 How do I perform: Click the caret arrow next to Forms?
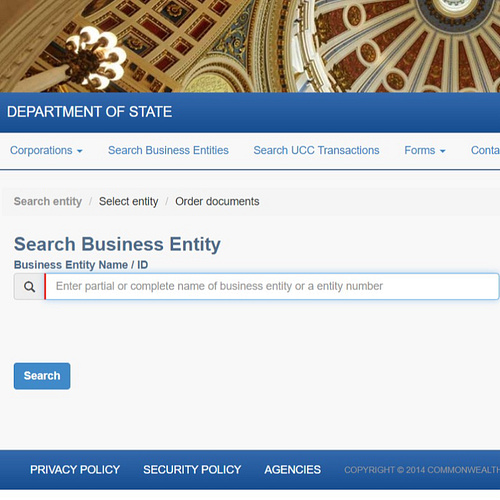click(x=443, y=151)
